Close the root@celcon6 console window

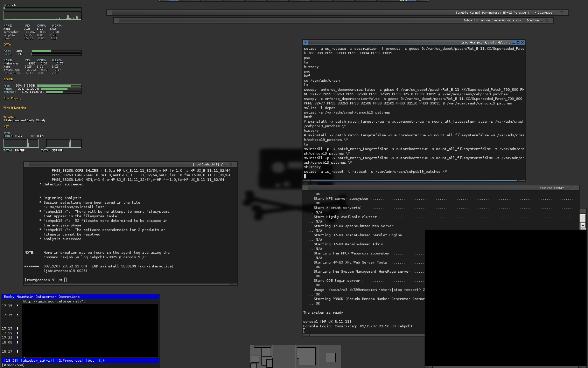click(x=576, y=188)
